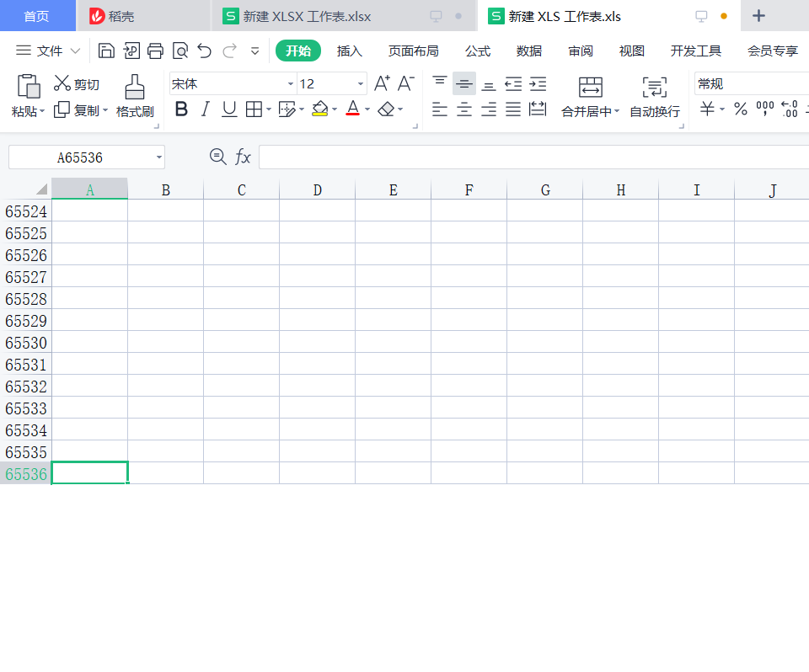The width and height of the screenshot is (809, 672).
Task: Click inside the formula bar input
Action: [531, 157]
